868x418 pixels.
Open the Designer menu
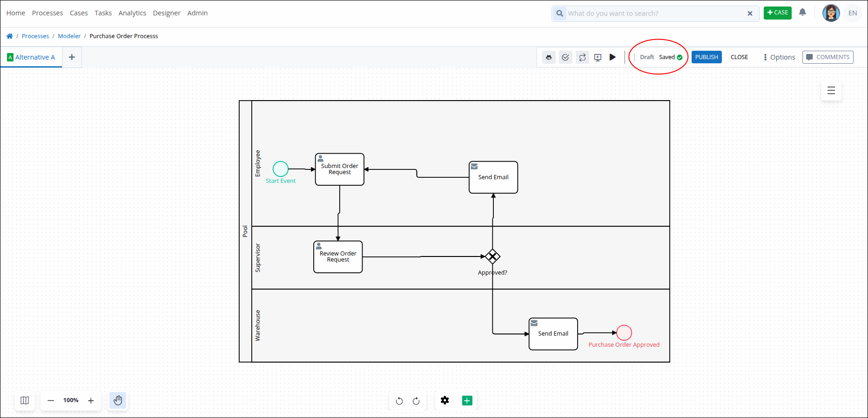pos(167,13)
